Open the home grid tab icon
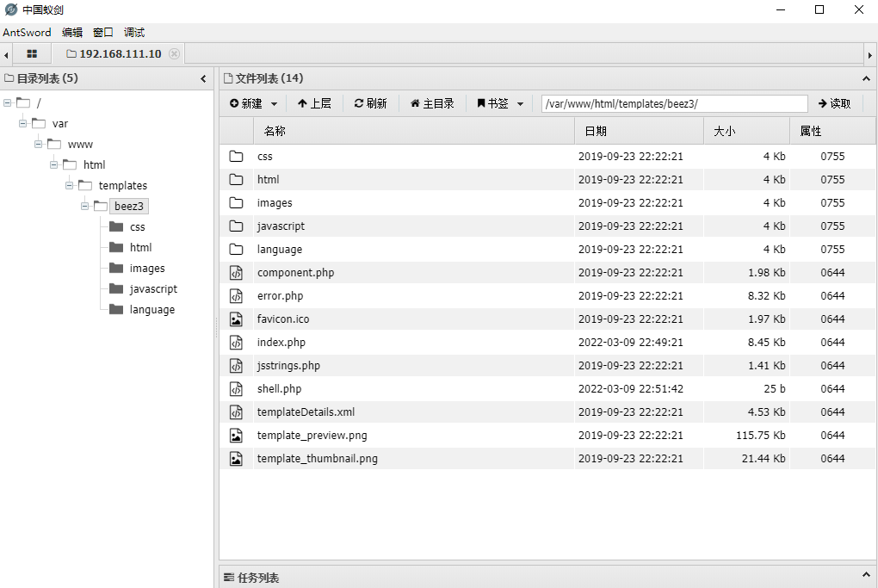 pos(32,53)
